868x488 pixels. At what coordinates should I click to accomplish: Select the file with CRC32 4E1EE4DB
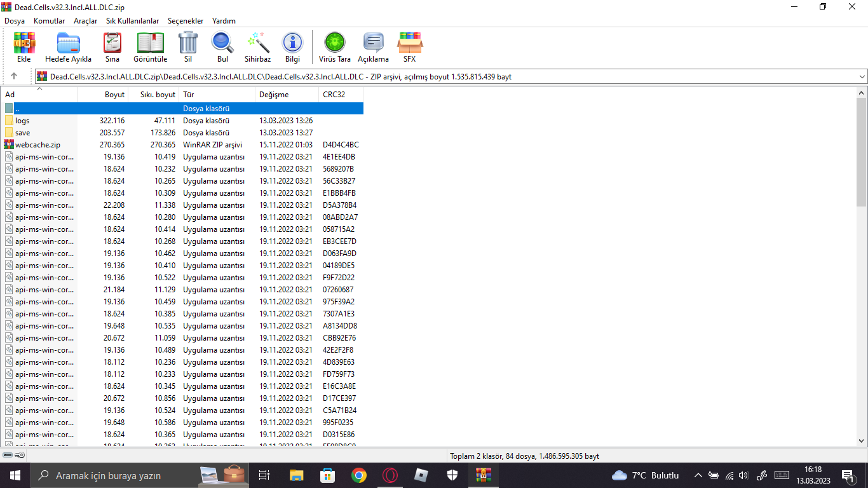[x=183, y=157]
